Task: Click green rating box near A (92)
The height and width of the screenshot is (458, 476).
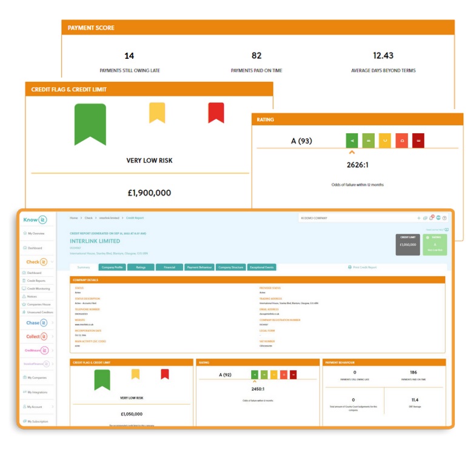Action: [x=255, y=374]
